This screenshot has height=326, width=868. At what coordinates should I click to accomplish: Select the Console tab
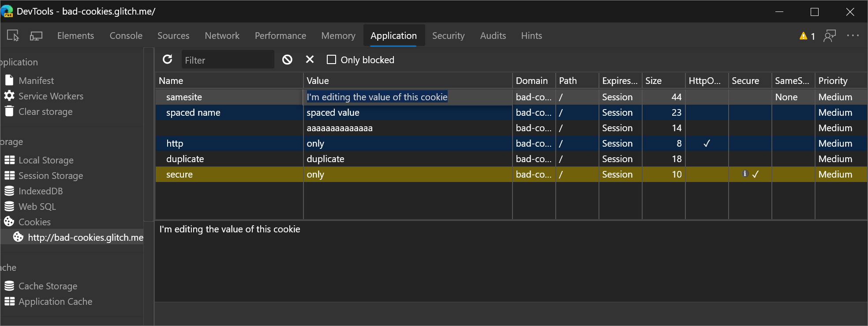(126, 36)
